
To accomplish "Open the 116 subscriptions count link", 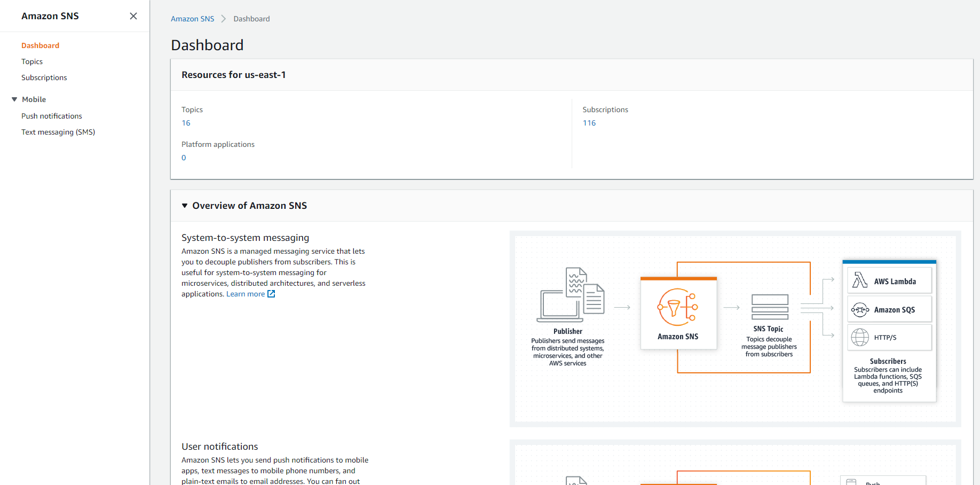I will point(589,123).
